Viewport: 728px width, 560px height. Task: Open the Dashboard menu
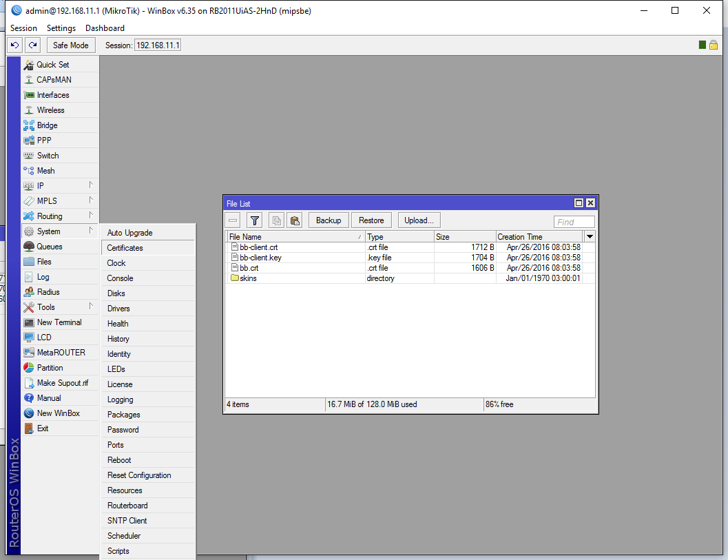[x=105, y=28]
